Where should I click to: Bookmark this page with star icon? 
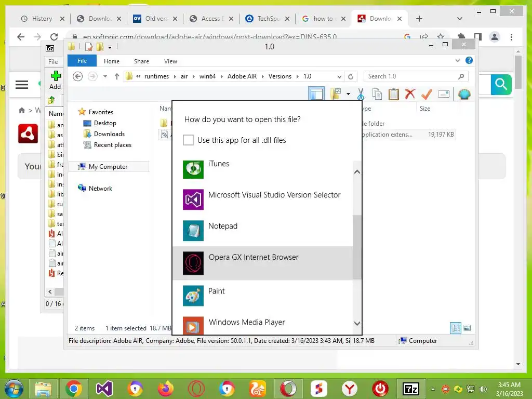click(441, 37)
